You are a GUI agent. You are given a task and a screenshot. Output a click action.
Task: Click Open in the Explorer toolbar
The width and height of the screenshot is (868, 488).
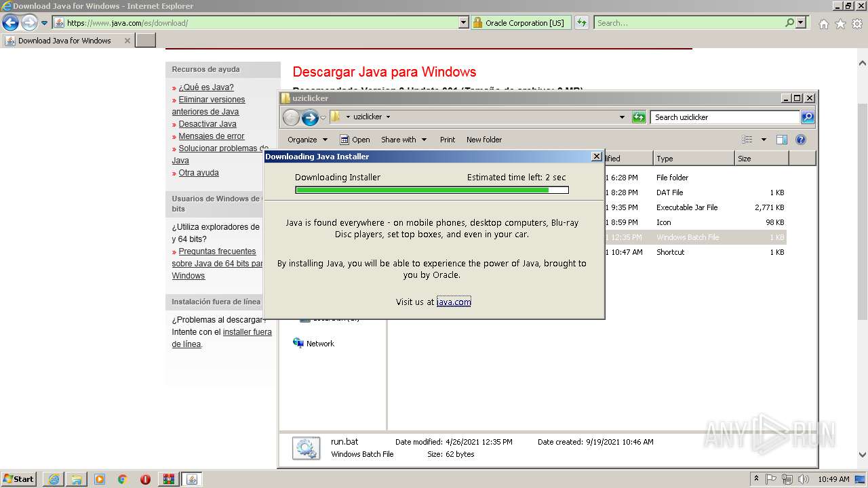coord(355,140)
